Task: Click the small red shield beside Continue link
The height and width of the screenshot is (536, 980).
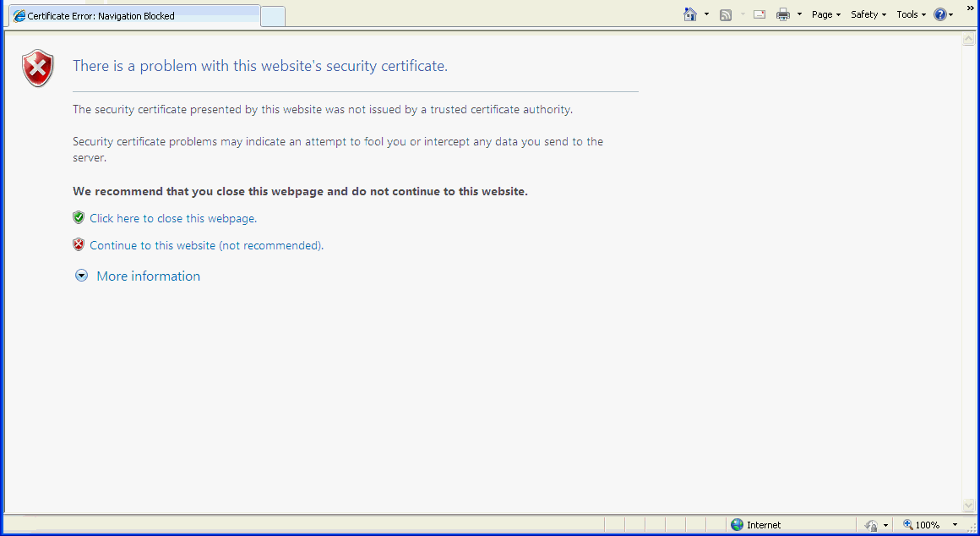Action: (78, 244)
